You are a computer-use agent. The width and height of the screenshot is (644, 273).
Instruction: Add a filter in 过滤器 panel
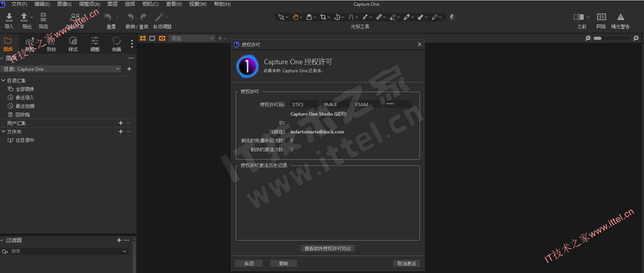(x=119, y=240)
